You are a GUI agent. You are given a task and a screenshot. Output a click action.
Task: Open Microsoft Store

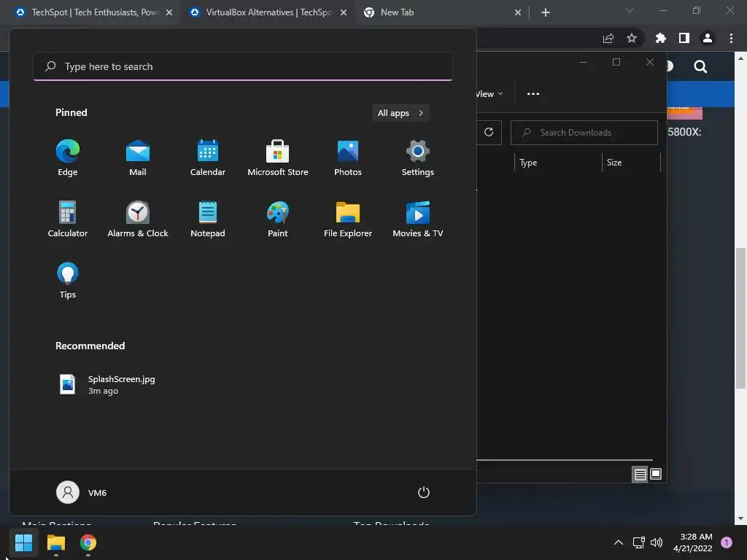click(x=278, y=158)
